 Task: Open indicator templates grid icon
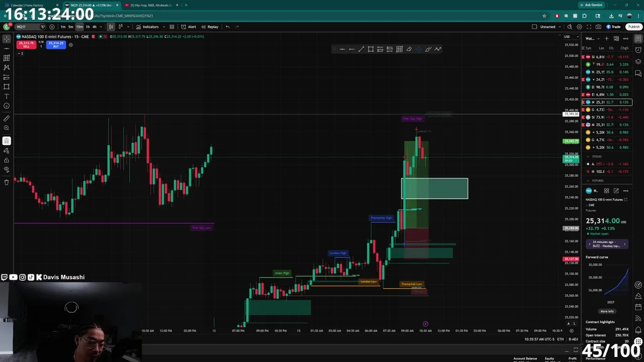tap(172, 27)
